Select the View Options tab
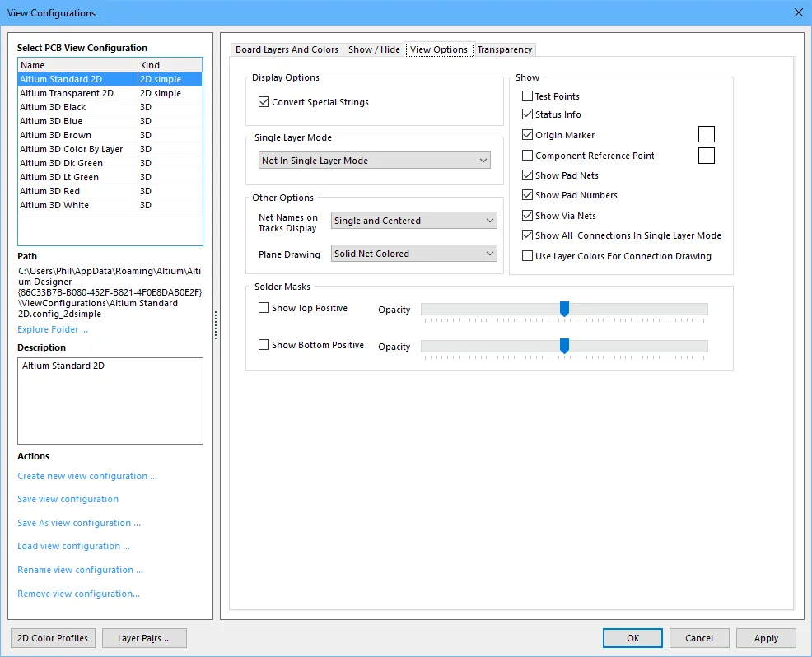This screenshot has height=657, width=812. point(439,49)
